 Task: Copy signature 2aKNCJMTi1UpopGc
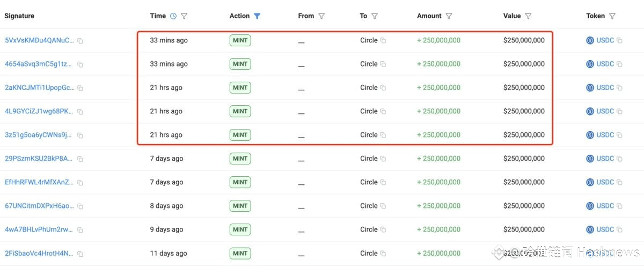[x=80, y=88]
